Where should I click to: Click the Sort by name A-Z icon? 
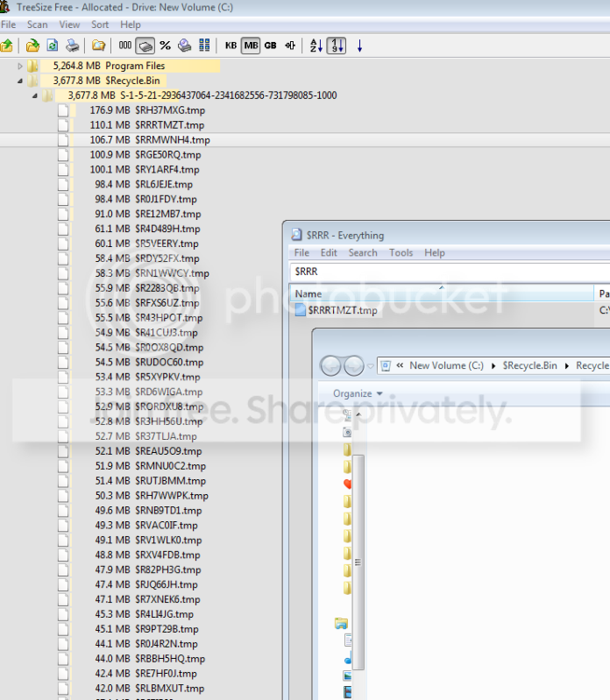316,46
